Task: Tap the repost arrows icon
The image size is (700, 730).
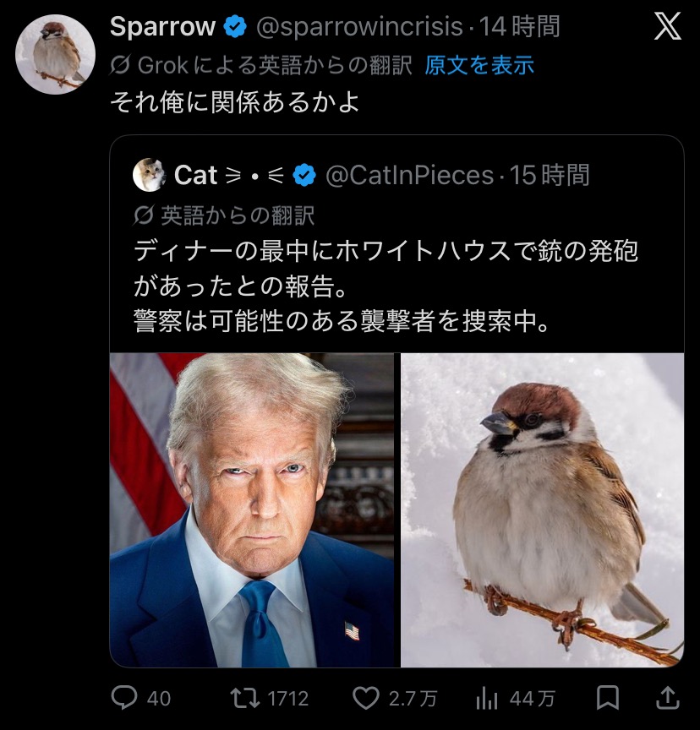Action: 245,698
